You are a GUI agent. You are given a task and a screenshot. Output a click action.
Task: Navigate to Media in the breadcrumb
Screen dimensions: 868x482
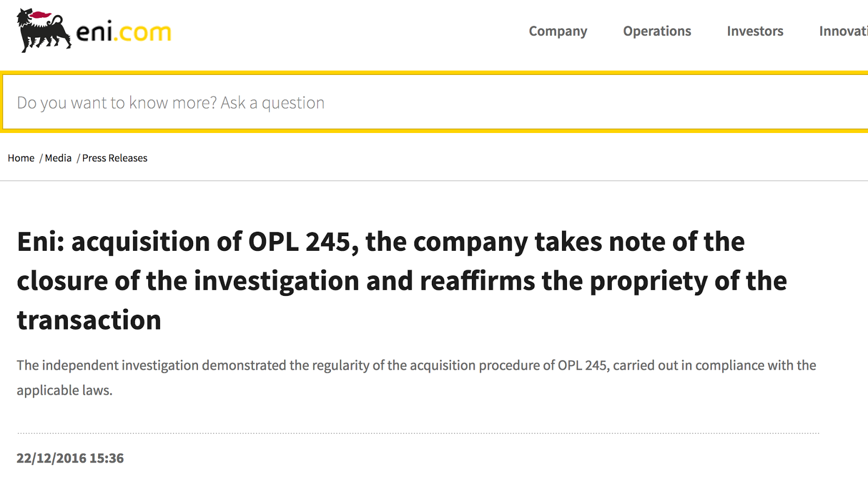coord(58,158)
